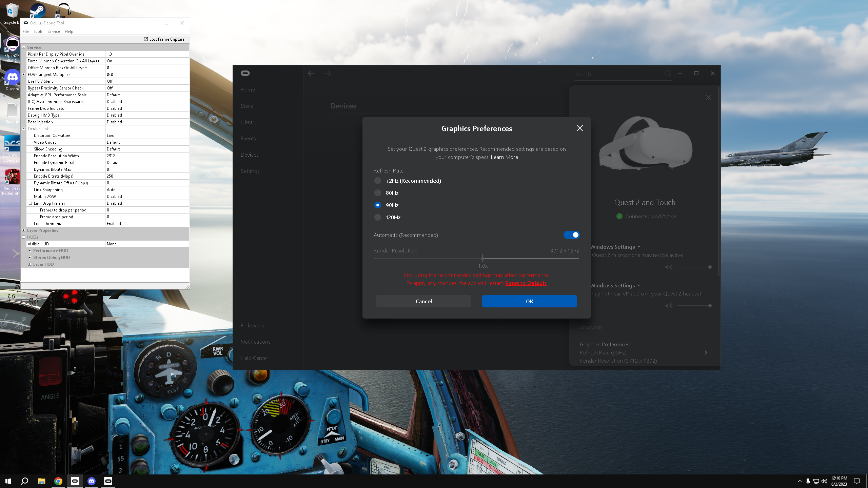Viewport: 868px width, 488px height.
Task: Click VR audio volume slider in device panel
Action: [x=694, y=306]
